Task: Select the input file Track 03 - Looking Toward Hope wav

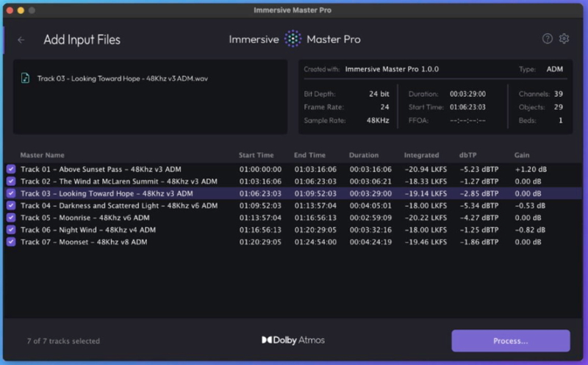Action: click(x=122, y=79)
